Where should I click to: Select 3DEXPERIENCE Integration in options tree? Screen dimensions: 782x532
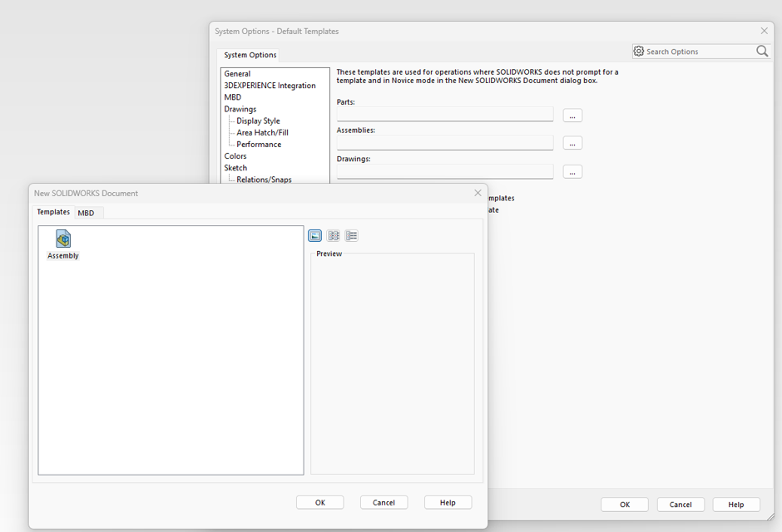(x=270, y=86)
